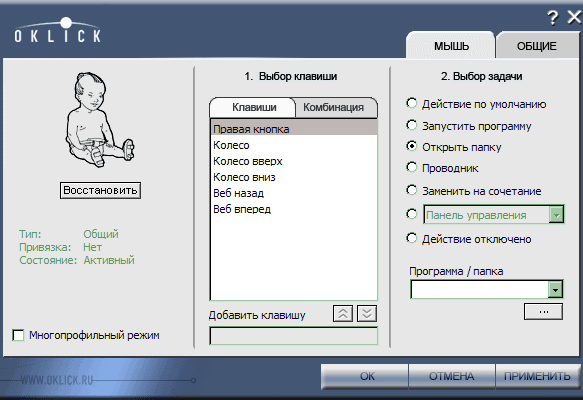
Task: Click the OKLICK logo
Action: click(58, 30)
